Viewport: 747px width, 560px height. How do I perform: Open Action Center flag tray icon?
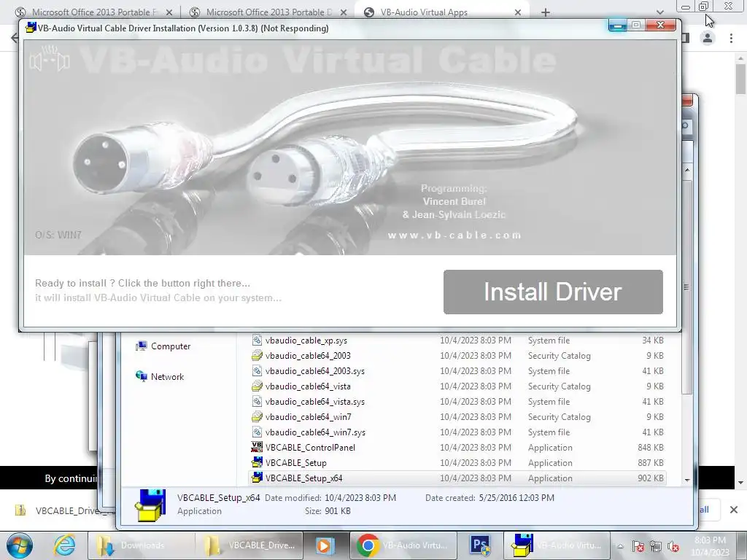(638, 546)
